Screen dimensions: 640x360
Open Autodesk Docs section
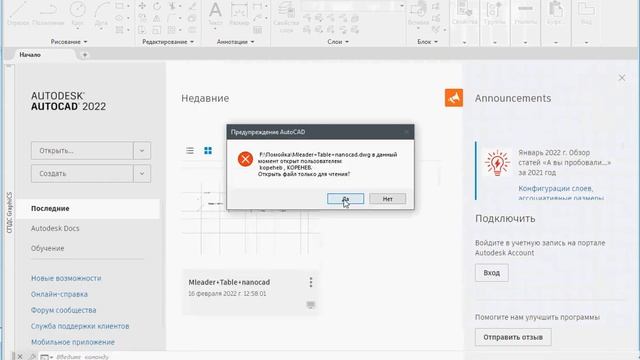tap(55, 228)
